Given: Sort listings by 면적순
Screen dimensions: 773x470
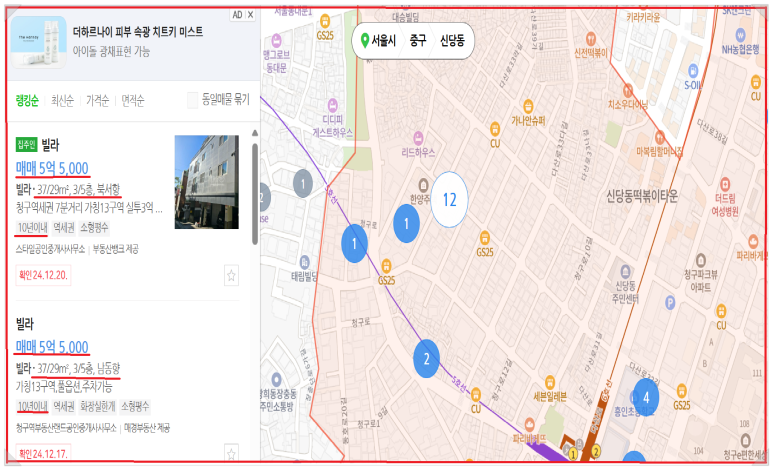Looking at the screenshot, I should pos(133,101).
